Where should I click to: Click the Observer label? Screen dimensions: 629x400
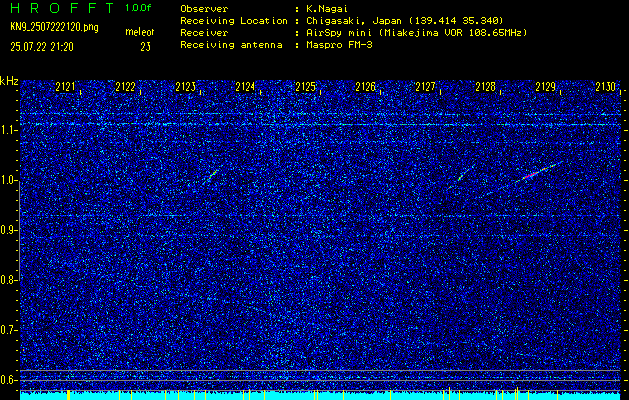[204, 9]
